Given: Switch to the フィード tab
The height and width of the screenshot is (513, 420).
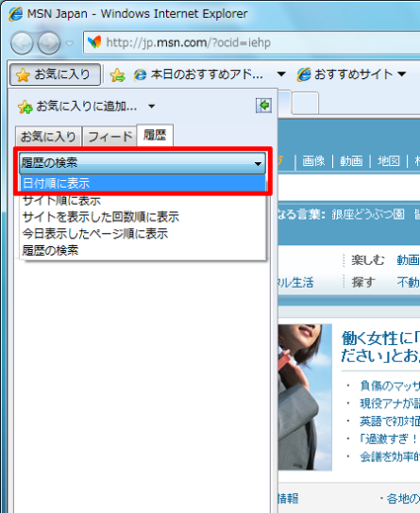Looking at the screenshot, I should 110,136.
